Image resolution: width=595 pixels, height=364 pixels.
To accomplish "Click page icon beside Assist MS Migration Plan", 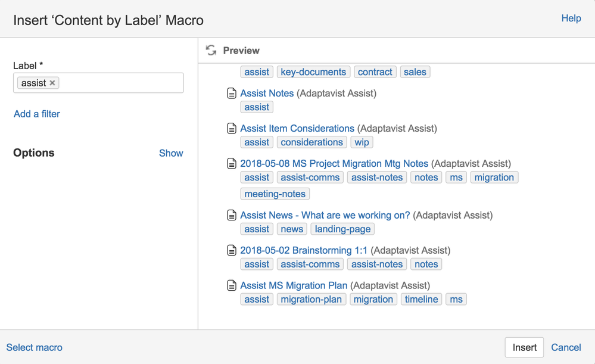I will (232, 286).
